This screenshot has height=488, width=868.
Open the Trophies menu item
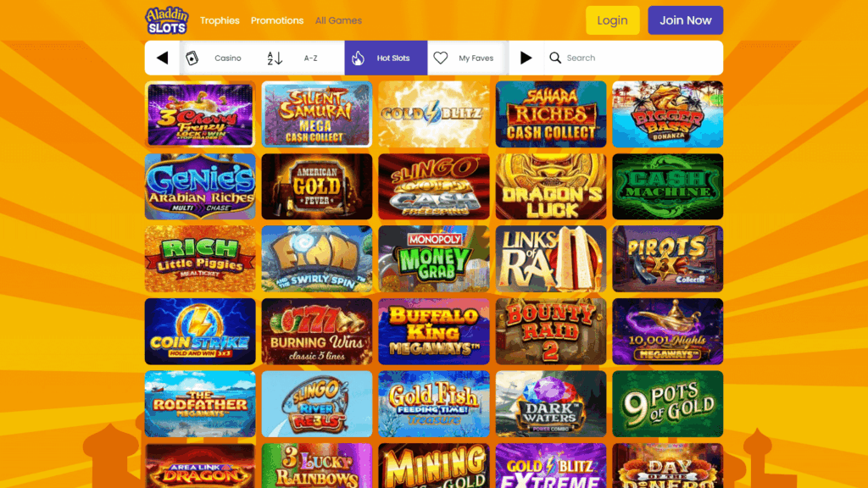(220, 20)
